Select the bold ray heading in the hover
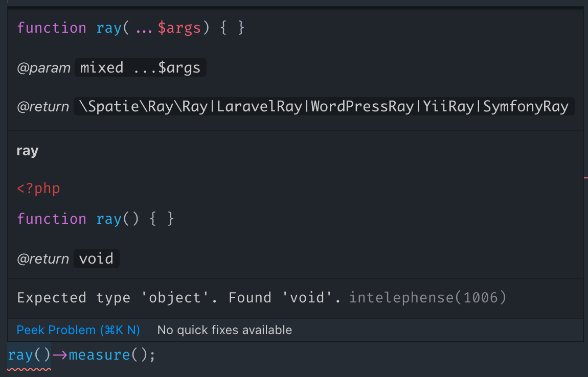This screenshot has height=377, width=588. pos(28,151)
